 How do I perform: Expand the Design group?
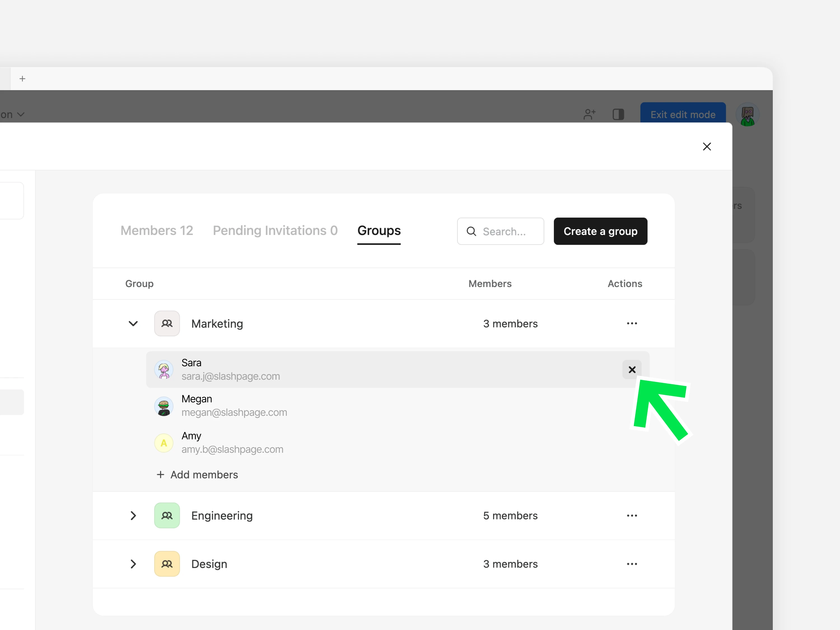(133, 564)
